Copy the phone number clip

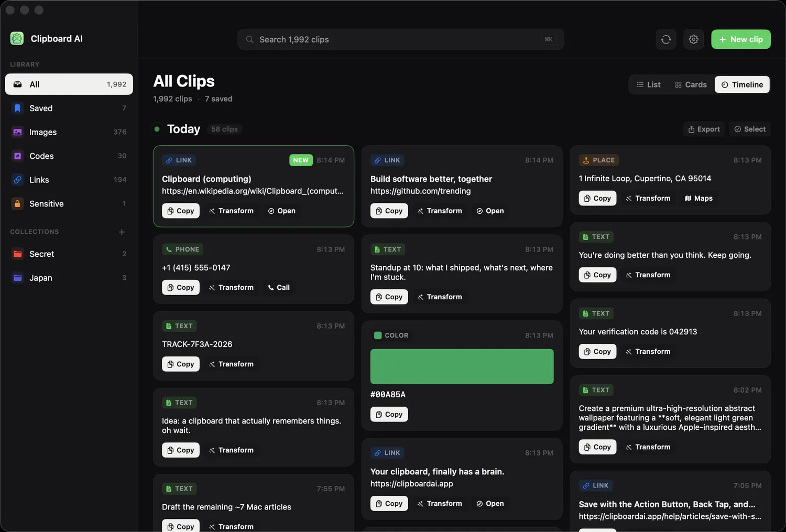click(181, 287)
